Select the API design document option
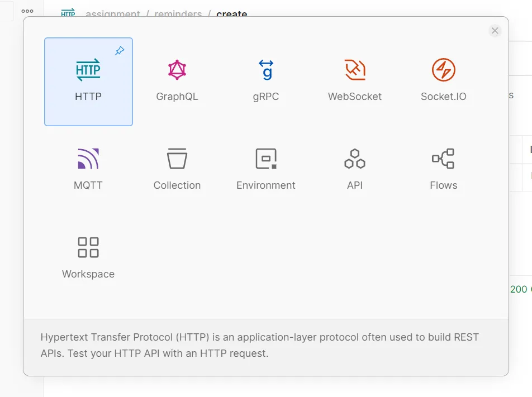 (x=354, y=168)
